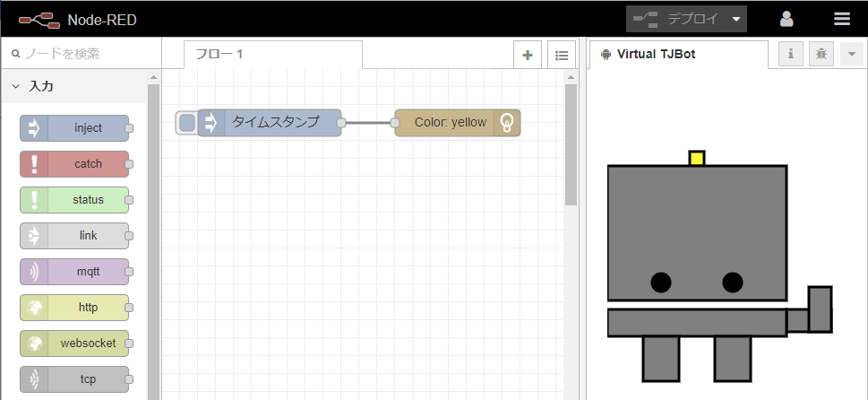Click TJBot's left eye

(661, 283)
